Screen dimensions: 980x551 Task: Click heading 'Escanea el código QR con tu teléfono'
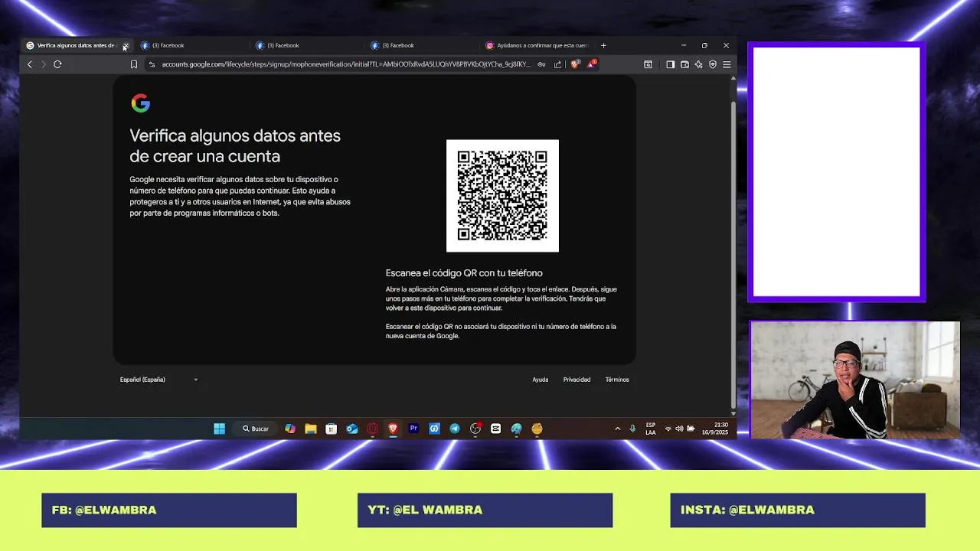[464, 273]
